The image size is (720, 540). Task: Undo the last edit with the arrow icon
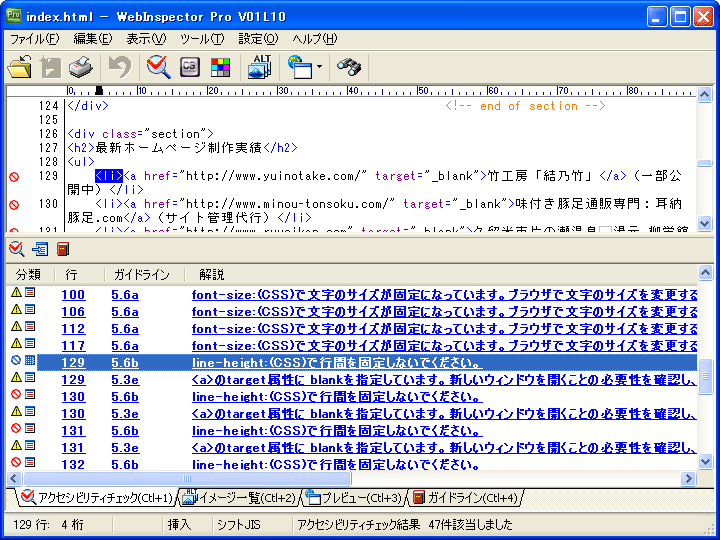[119, 67]
